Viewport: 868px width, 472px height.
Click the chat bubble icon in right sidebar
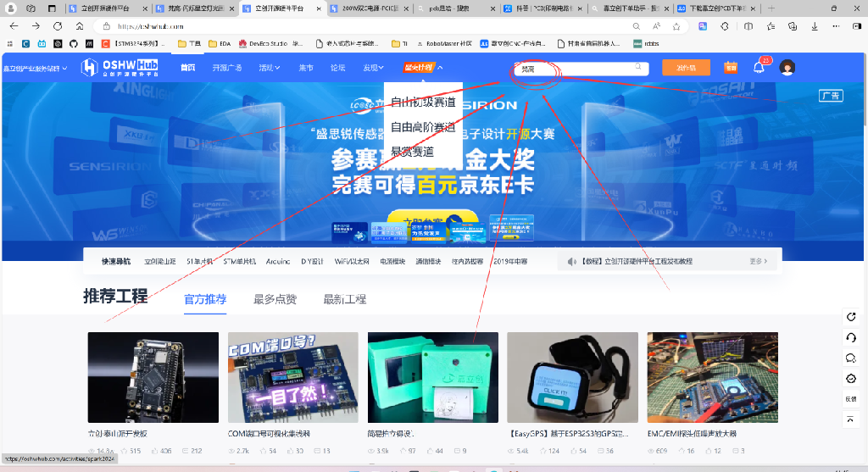851,358
